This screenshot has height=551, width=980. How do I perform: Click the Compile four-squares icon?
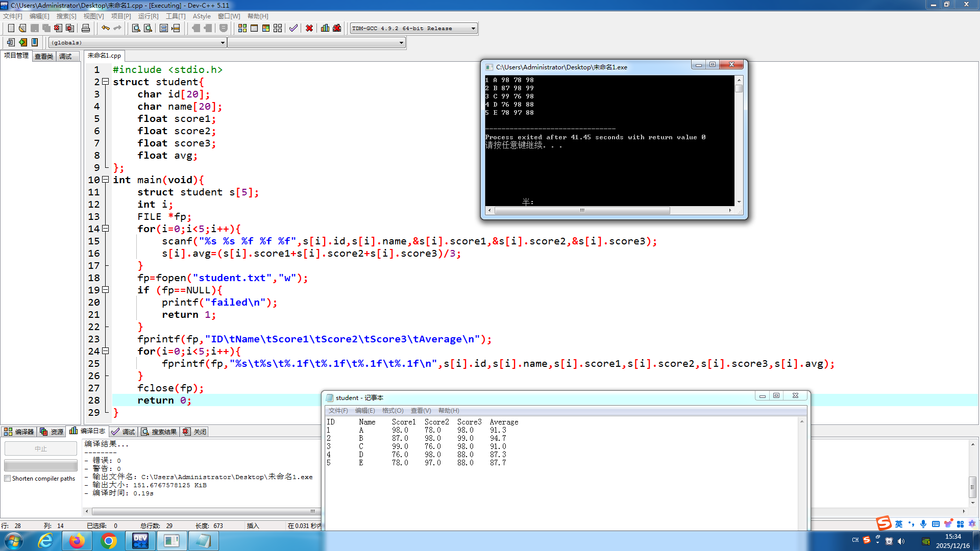point(242,28)
